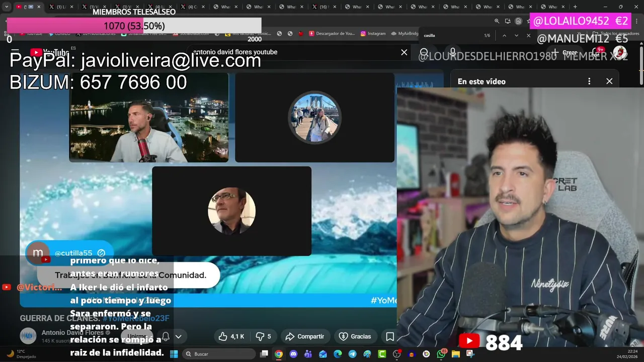This screenshot has height=362, width=644.
Task: Click the Compartir share button
Action: [x=305, y=336]
